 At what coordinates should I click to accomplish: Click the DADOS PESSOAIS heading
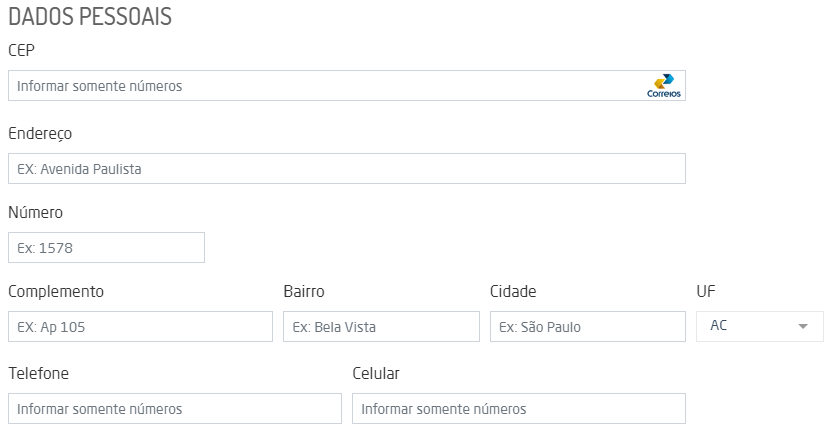click(89, 17)
